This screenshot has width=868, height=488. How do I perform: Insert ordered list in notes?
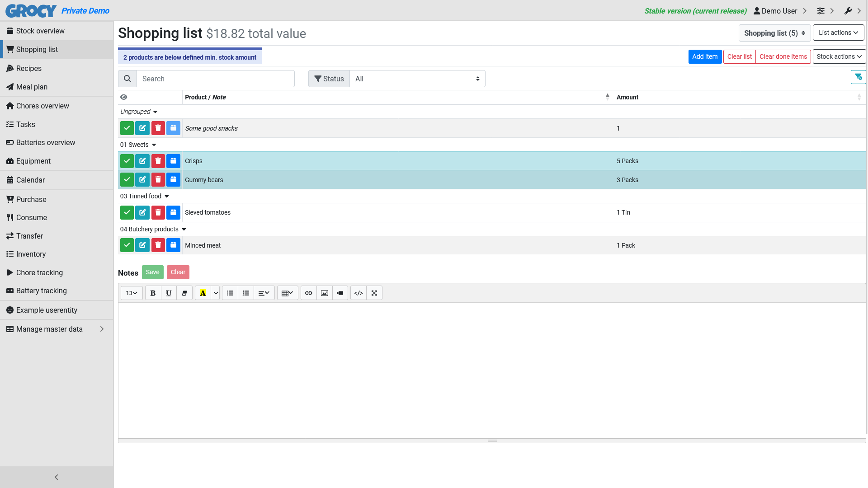[246, 293]
